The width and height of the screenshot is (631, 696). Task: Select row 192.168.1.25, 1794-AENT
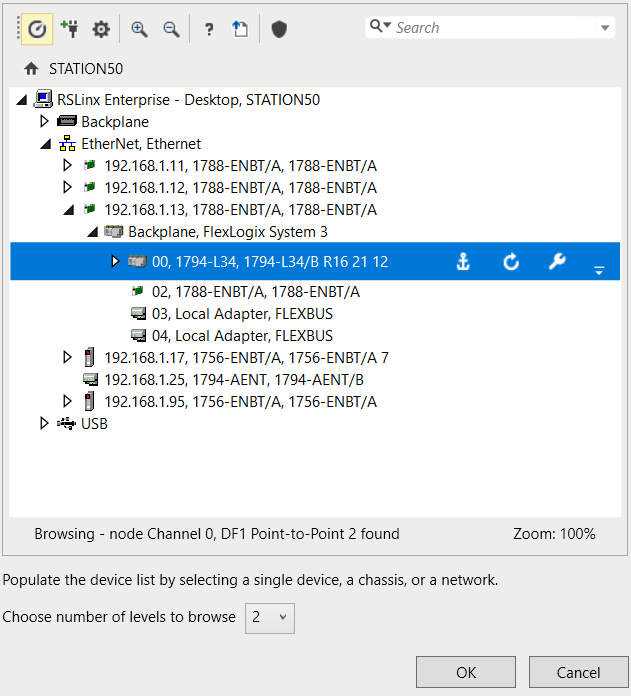coord(234,380)
